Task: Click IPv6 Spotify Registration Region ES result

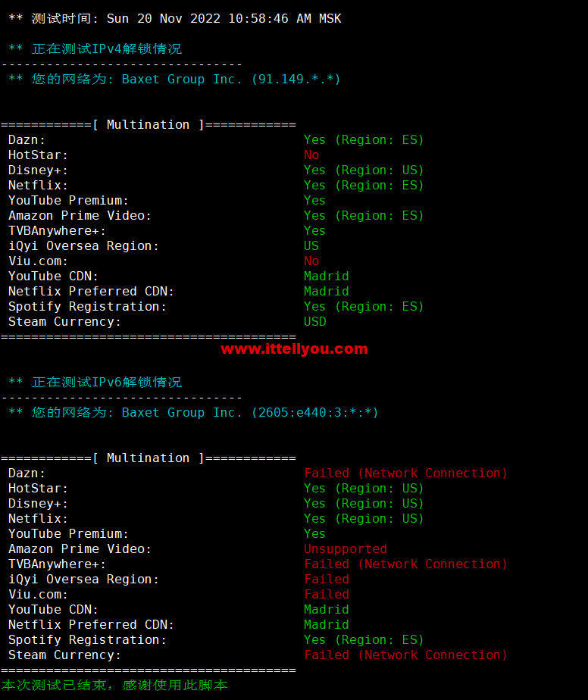Action: click(x=364, y=639)
